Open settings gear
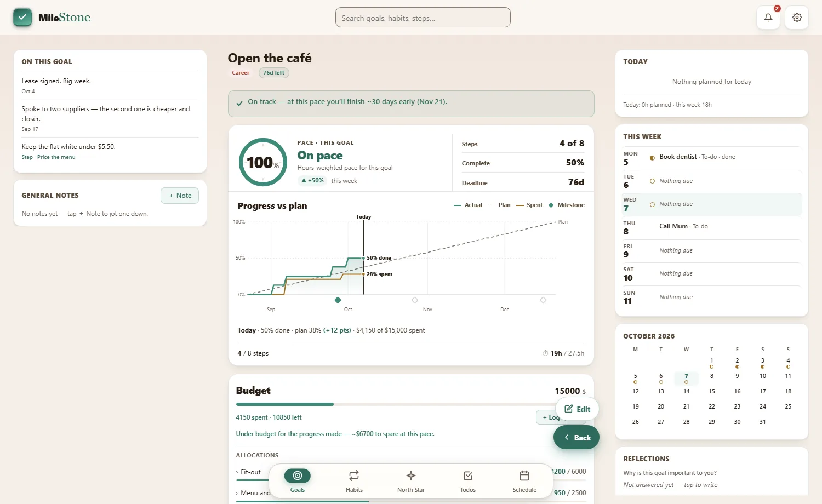The image size is (822, 504). 797,18
